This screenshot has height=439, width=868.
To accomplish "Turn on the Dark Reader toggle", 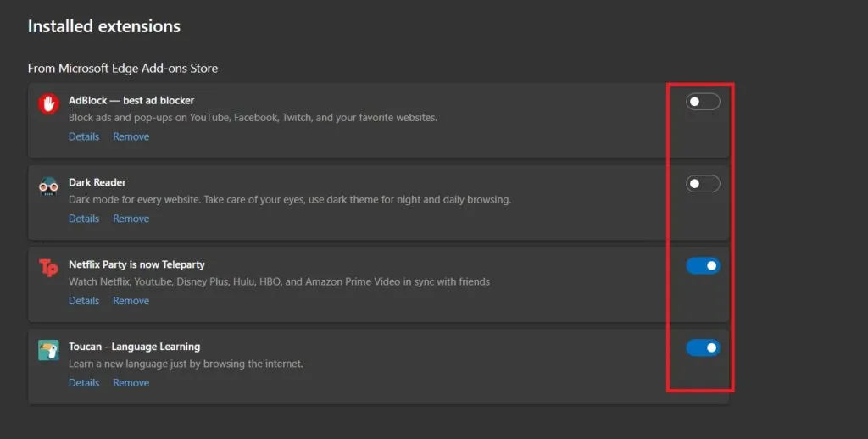I will point(703,184).
